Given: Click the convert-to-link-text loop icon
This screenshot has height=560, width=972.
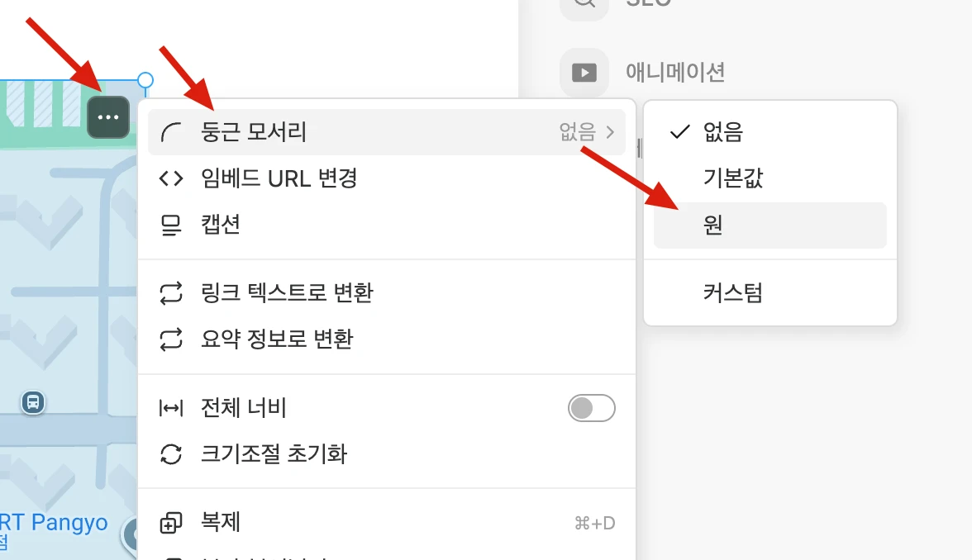Looking at the screenshot, I should click(x=170, y=293).
